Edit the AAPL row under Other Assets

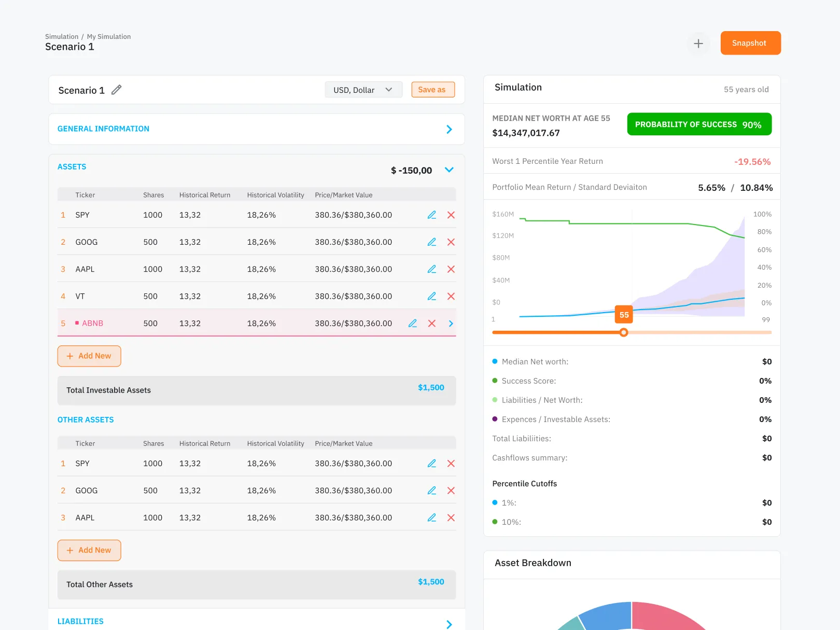pos(432,517)
